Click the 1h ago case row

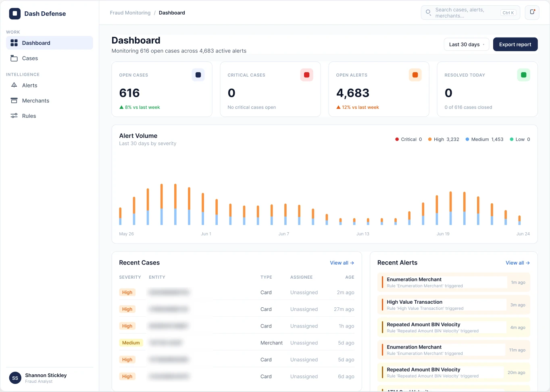pyautogui.click(x=237, y=326)
